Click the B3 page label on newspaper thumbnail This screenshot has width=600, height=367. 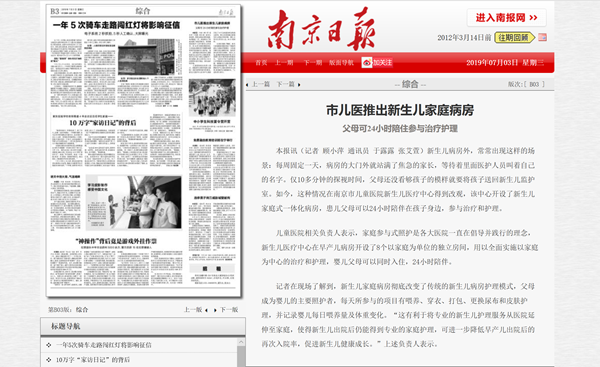click(55, 11)
